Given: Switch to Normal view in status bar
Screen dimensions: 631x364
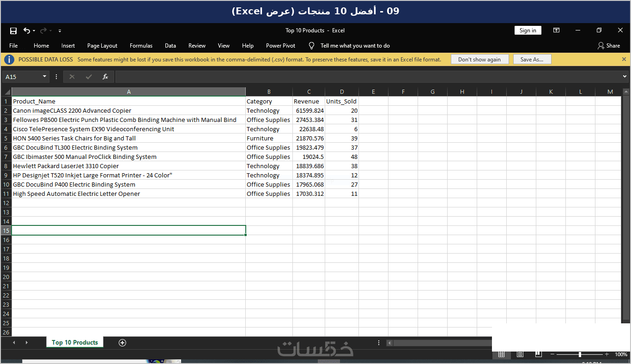Looking at the screenshot, I should 501,354.
